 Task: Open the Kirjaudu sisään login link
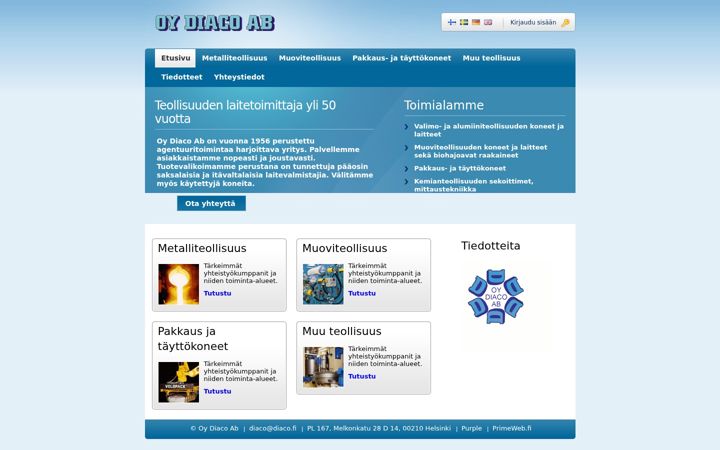pyautogui.click(x=533, y=22)
